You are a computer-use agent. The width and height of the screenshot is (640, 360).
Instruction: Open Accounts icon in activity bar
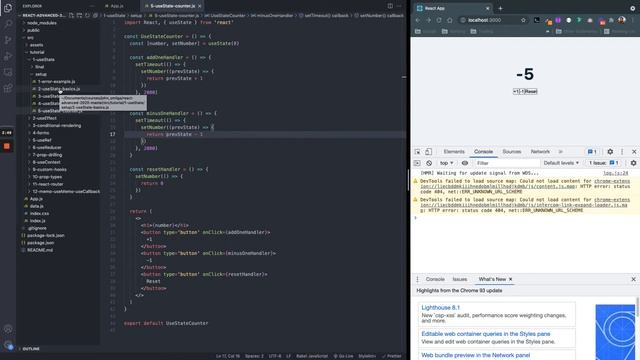8,329
